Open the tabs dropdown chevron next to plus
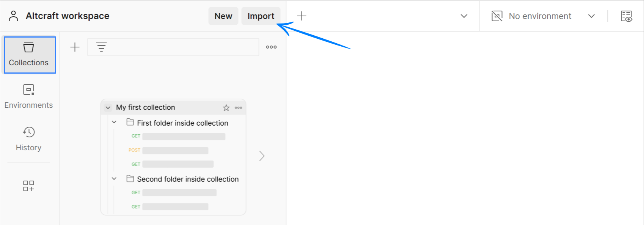This screenshot has width=644, height=225. (464, 16)
